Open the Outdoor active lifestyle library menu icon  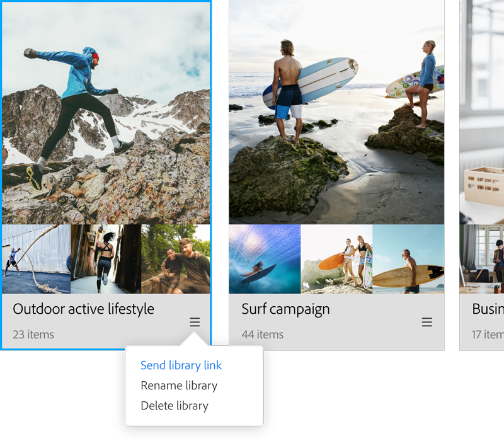[195, 323]
